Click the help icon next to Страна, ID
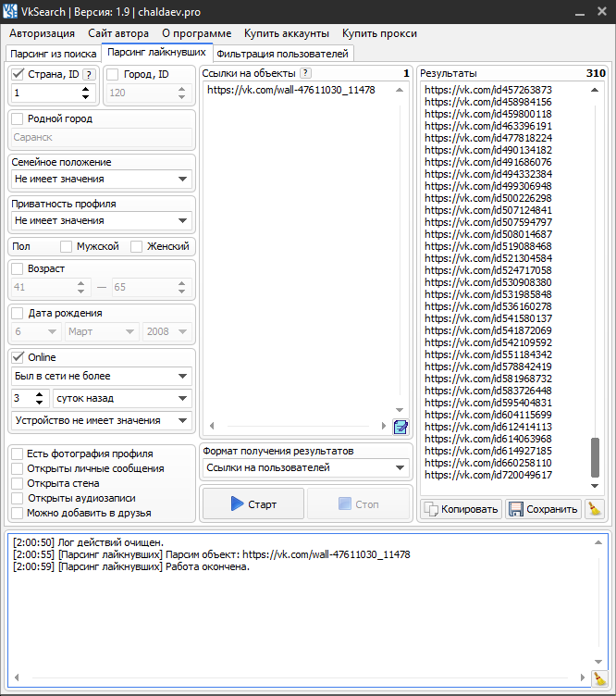This screenshot has height=696, width=616. (89, 74)
